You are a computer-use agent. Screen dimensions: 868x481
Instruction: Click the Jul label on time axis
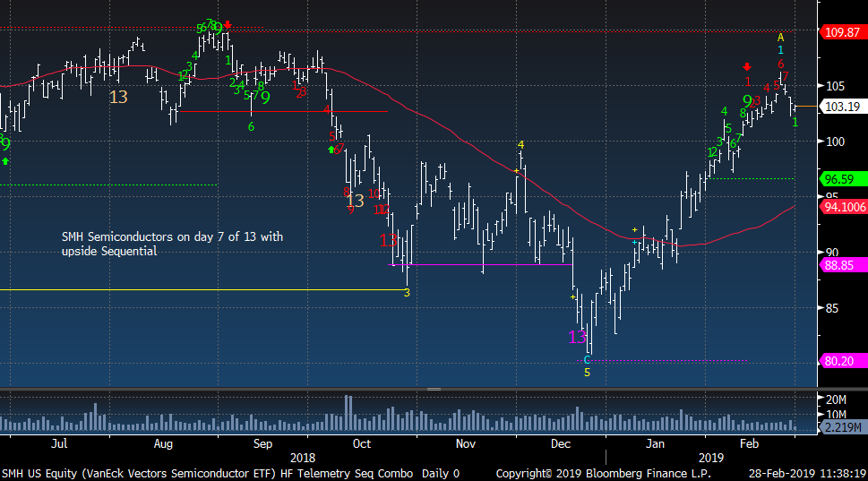coord(59,443)
